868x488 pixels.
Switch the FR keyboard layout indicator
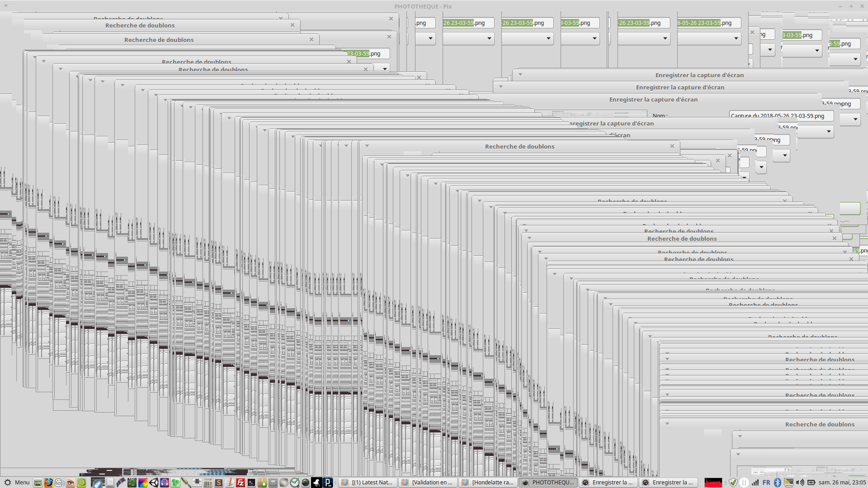(766, 483)
